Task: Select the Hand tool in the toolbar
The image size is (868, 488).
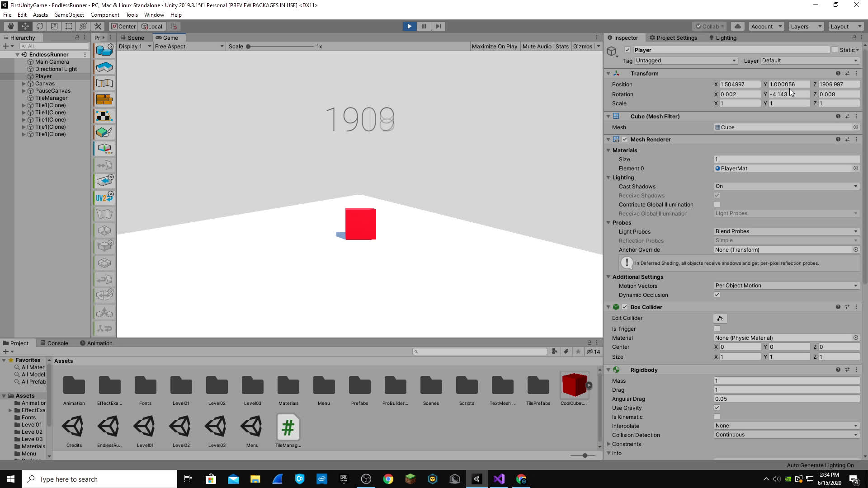Action: pyautogui.click(x=10, y=26)
